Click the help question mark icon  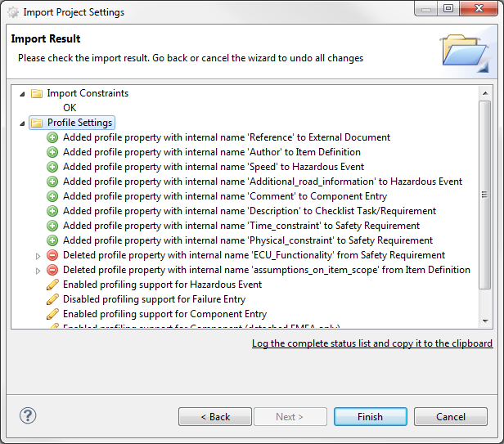(28, 416)
